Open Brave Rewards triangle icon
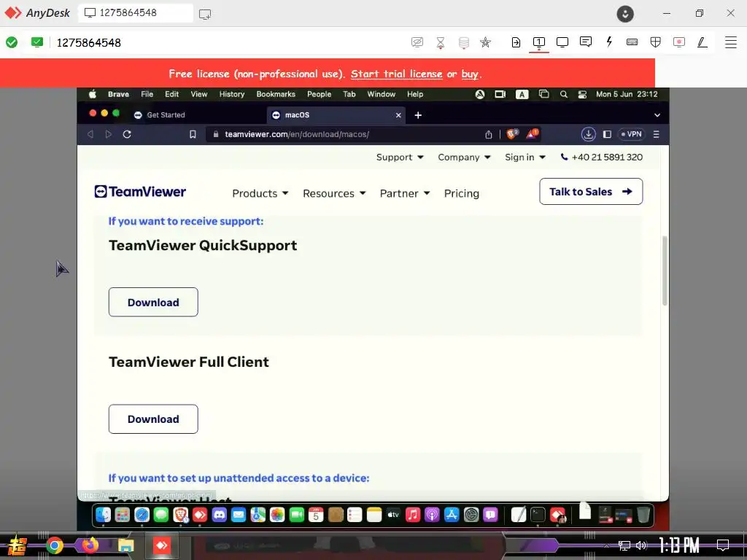 [x=532, y=134]
